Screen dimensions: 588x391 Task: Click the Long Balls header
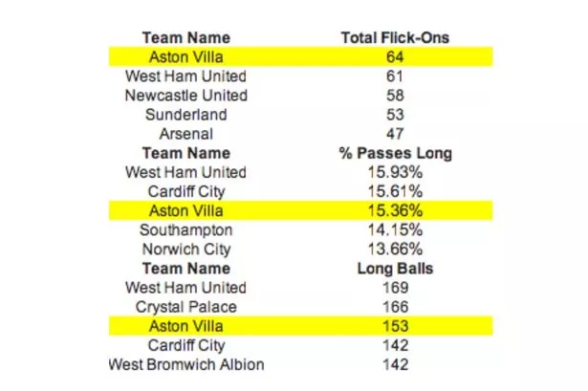[395, 269]
